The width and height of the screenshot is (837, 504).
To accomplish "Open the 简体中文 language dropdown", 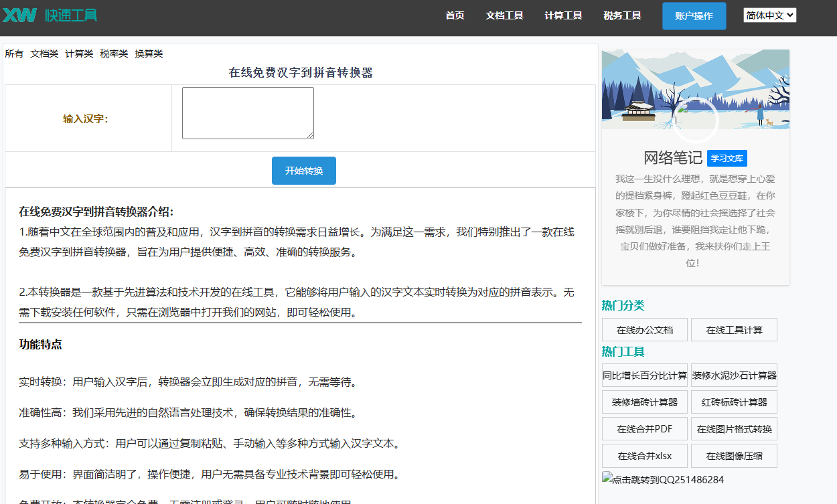I will 769,15.
